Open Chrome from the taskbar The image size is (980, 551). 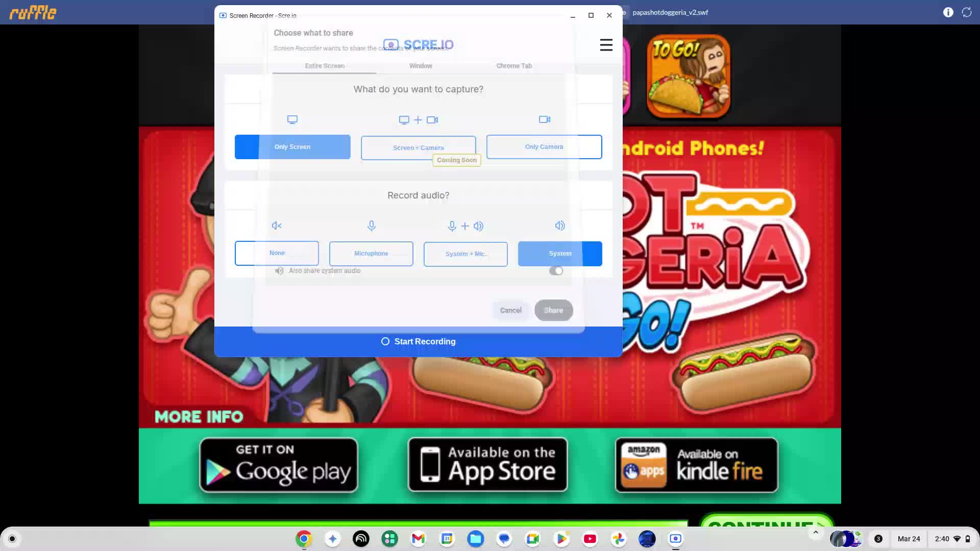(304, 539)
